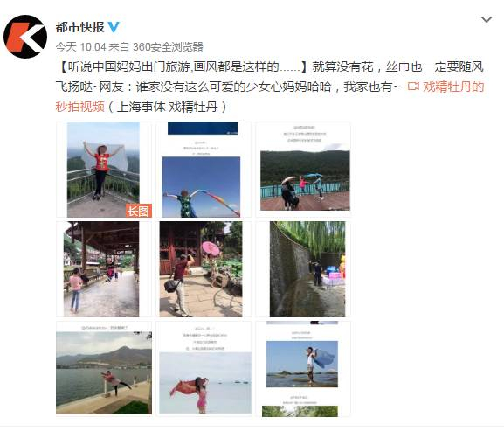Viewport: 504px width, 431px height.
Task: Open the beach red scarf photo
Action: click(x=204, y=369)
